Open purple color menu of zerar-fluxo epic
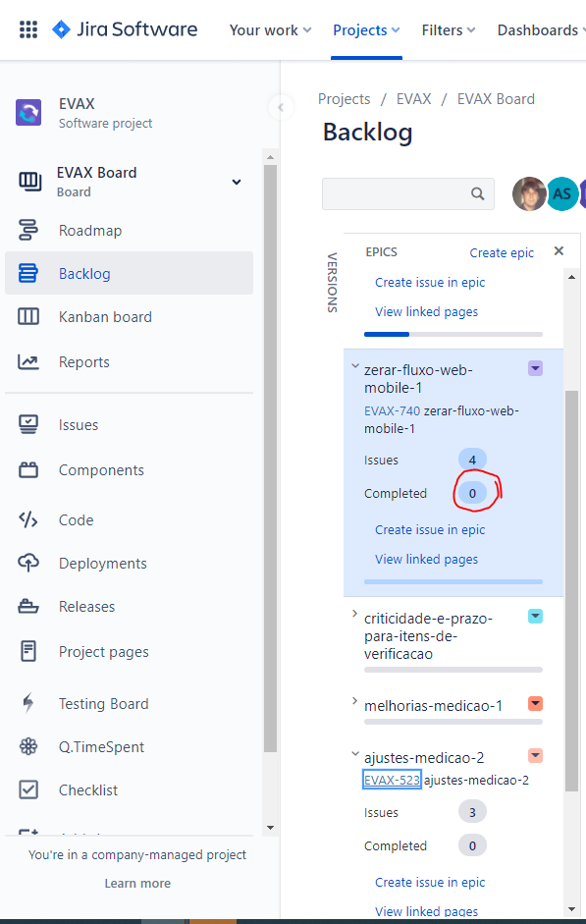586x924 pixels. tap(535, 369)
